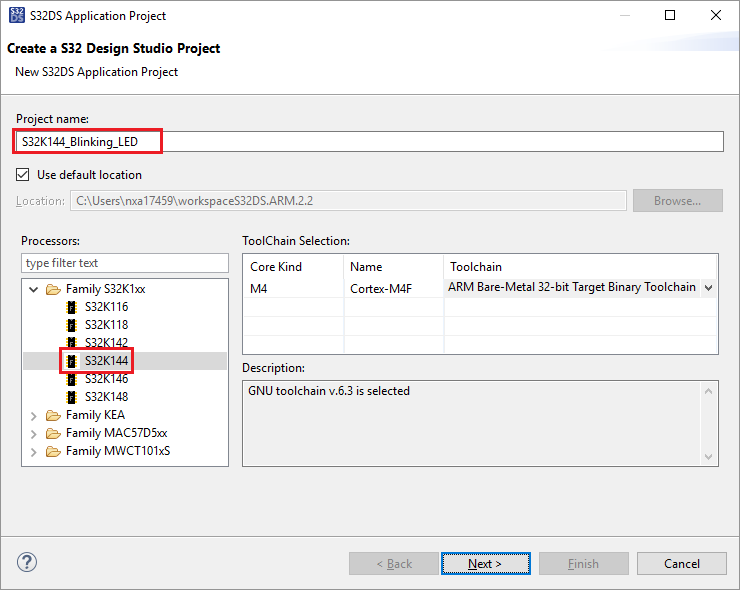Select the S32K142 processor label
This screenshot has height=590, width=740.
point(107,343)
